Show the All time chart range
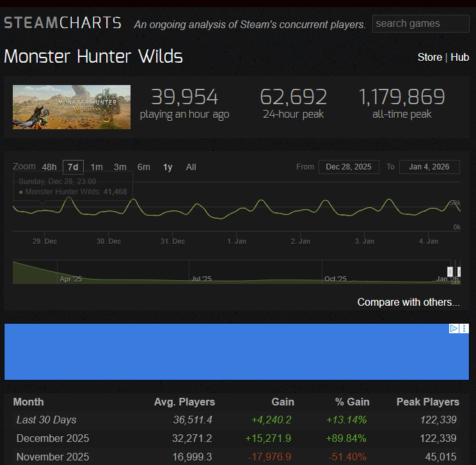Image resolution: width=476 pixels, height=465 pixels. 191,167
